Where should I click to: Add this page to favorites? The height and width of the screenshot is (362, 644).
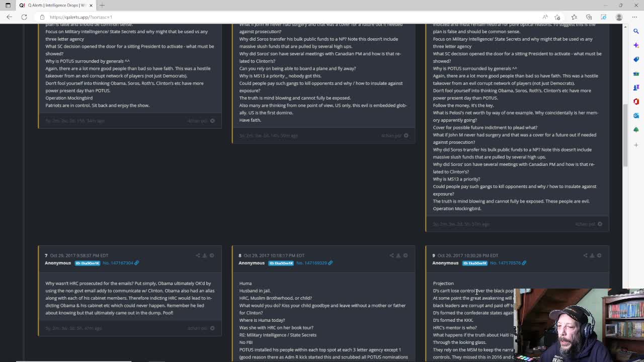[557, 17]
